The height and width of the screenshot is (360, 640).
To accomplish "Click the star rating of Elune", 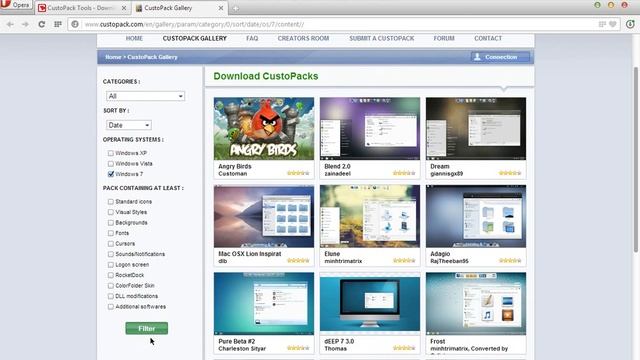I will tap(404, 260).
